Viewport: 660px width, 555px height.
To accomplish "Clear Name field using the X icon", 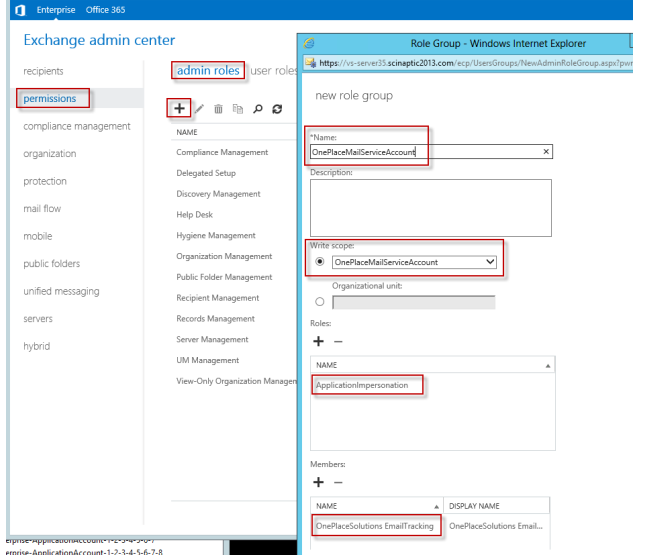I will (546, 152).
